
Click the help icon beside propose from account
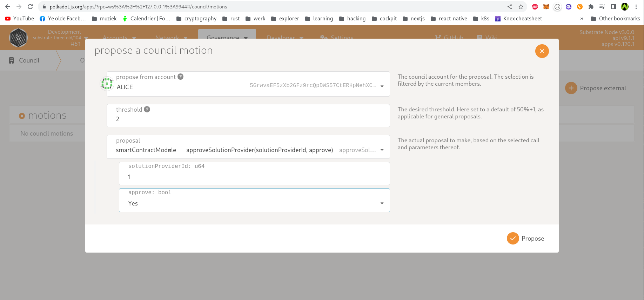click(180, 77)
